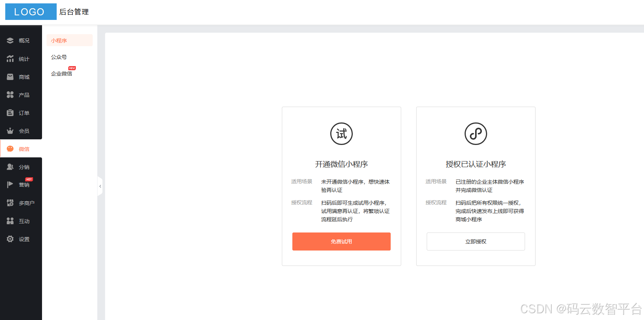Click the 互动 interaction icon
The image size is (644, 320).
click(x=10, y=221)
